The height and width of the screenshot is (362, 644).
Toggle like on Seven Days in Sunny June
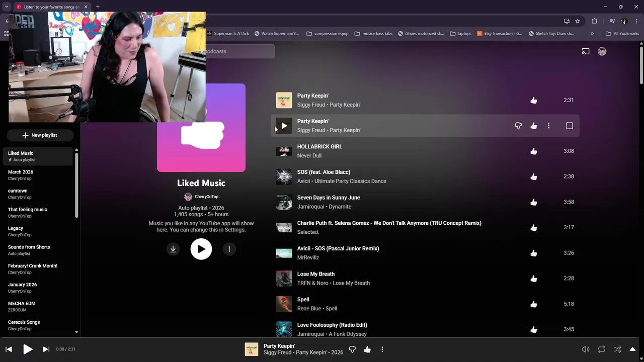pyautogui.click(x=534, y=202)
